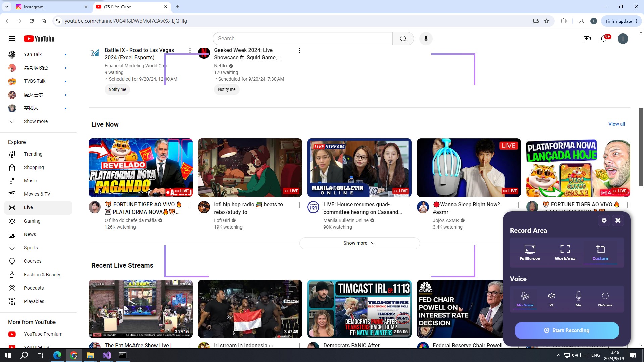This screenshot has width=644, height=362.
Task: Choose NoVoice option
Action: pyautogui.click(x=605, y=299)
